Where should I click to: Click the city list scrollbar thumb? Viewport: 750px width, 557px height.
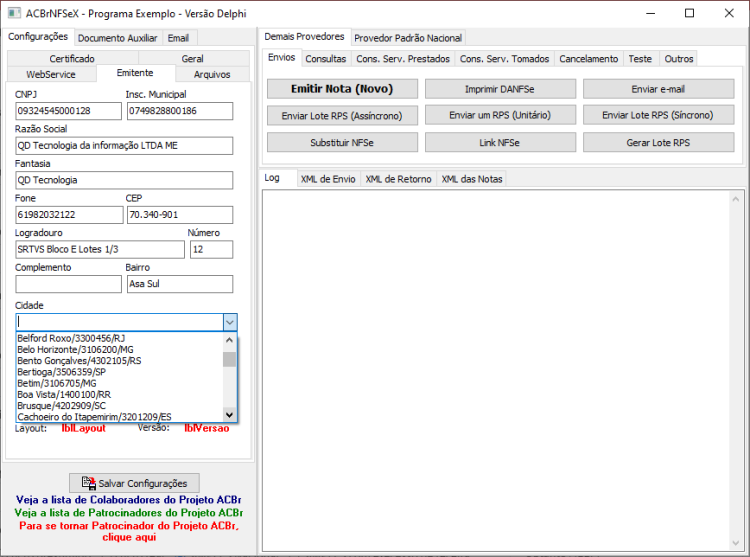click(x=230, y=359)
